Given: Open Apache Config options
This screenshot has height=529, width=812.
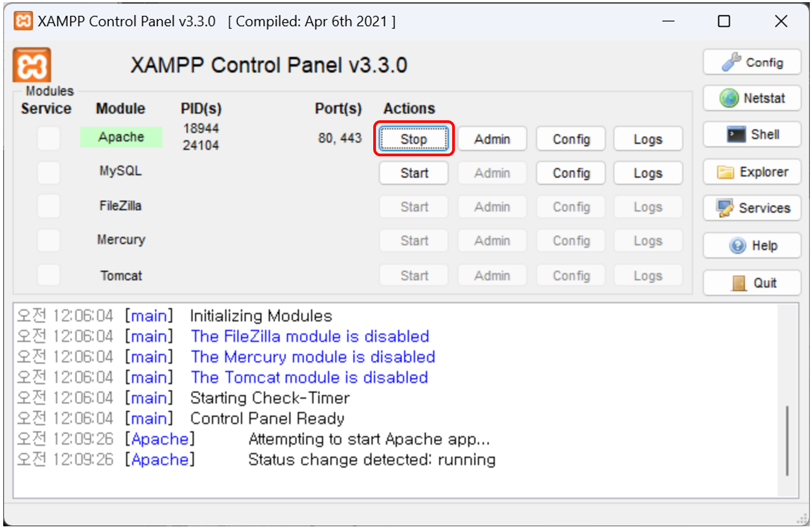Looking at the screenshot, I should [571, 139].
